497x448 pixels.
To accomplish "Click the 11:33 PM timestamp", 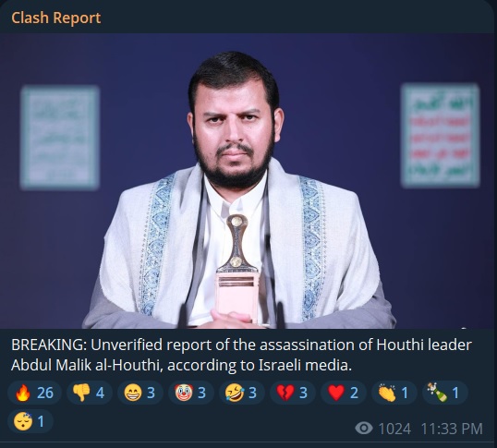I will 452,429.
